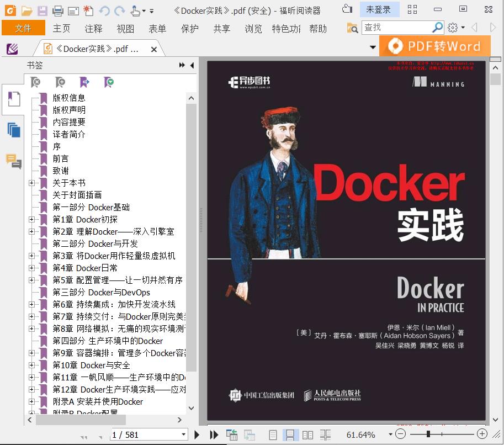Open the tab list dropdown arrow above the document
Viewport: 504px width, 445px height.
point(373,47)
